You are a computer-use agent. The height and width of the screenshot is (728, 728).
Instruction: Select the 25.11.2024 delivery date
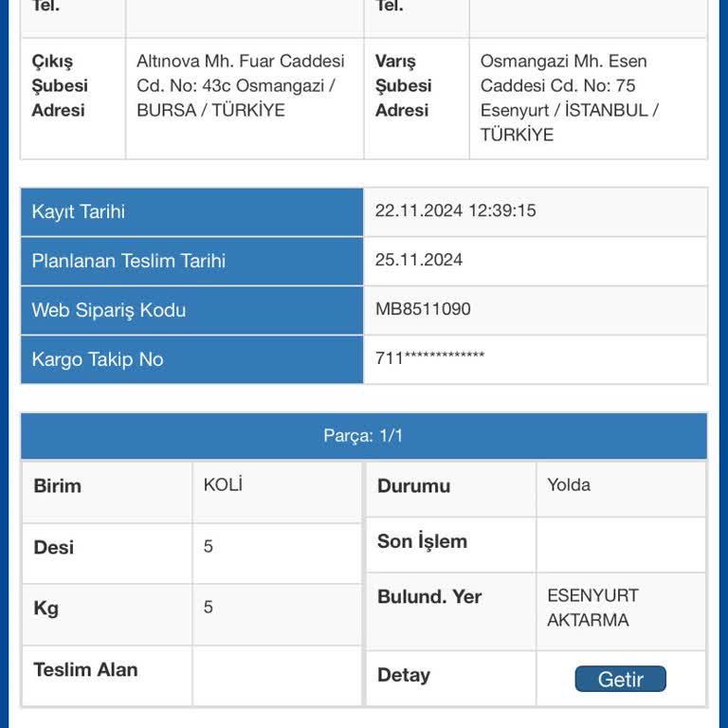coord(419,260)
